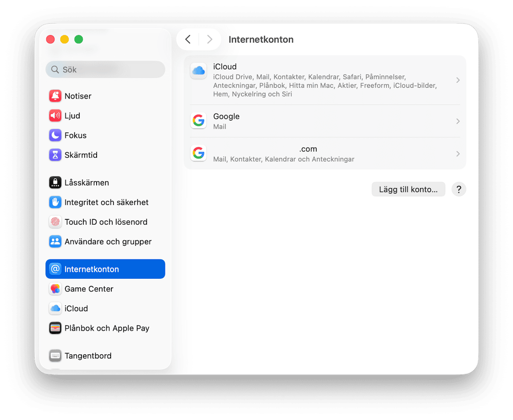Open Plånbok och Apple Pay
The width and height of the screenshot is (513, 420).
click(105, 328)
